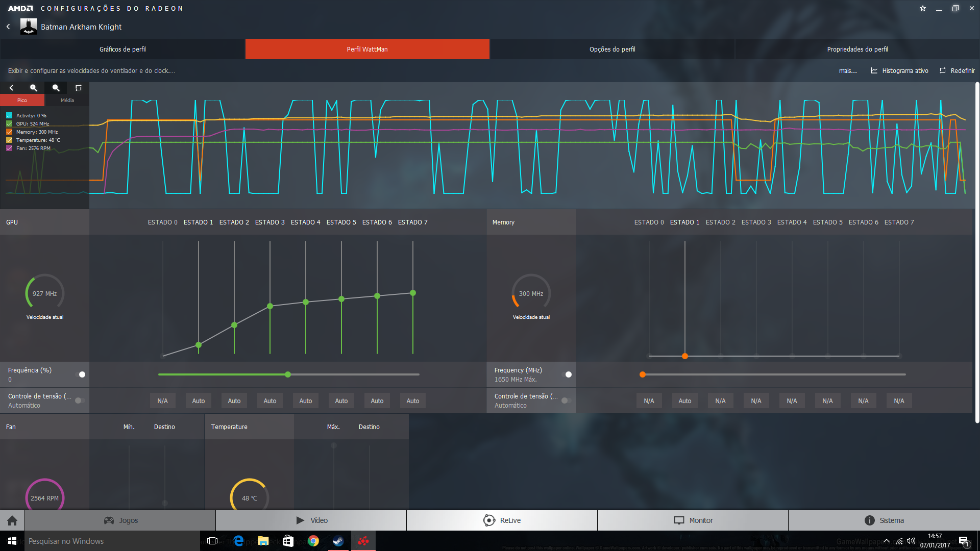
Task: Click the Auto voltage button under GPU ESTADO 7
Action: coord(413,401)
